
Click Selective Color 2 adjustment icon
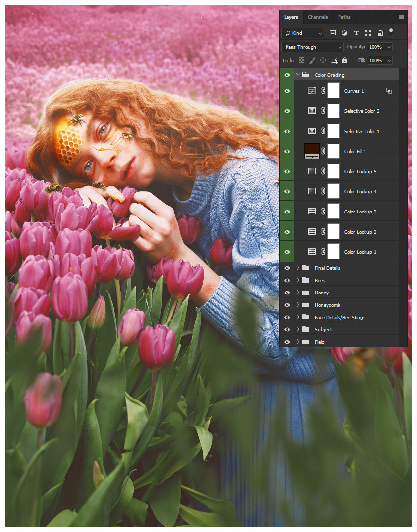pos(312,111)
